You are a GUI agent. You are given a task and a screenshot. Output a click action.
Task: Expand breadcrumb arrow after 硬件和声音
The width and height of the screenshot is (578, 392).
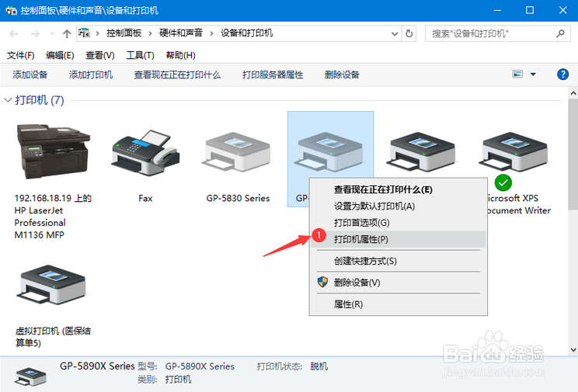tap(211, 33)
